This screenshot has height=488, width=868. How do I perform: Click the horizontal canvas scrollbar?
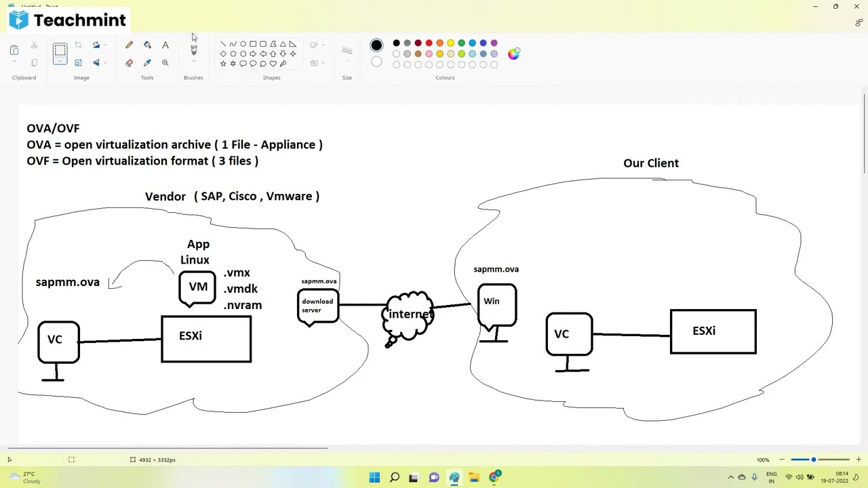(167, 447)
